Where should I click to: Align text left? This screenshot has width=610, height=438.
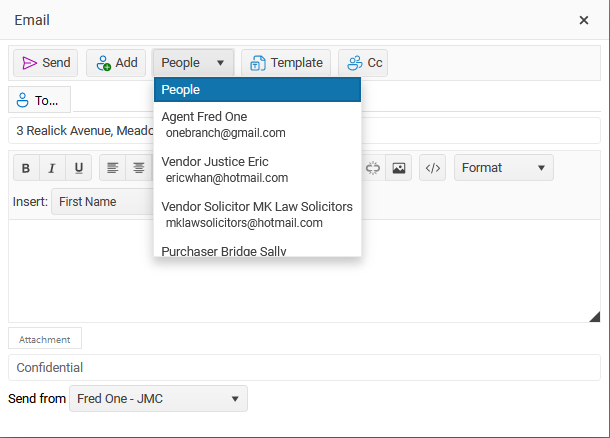coord(113,168)
